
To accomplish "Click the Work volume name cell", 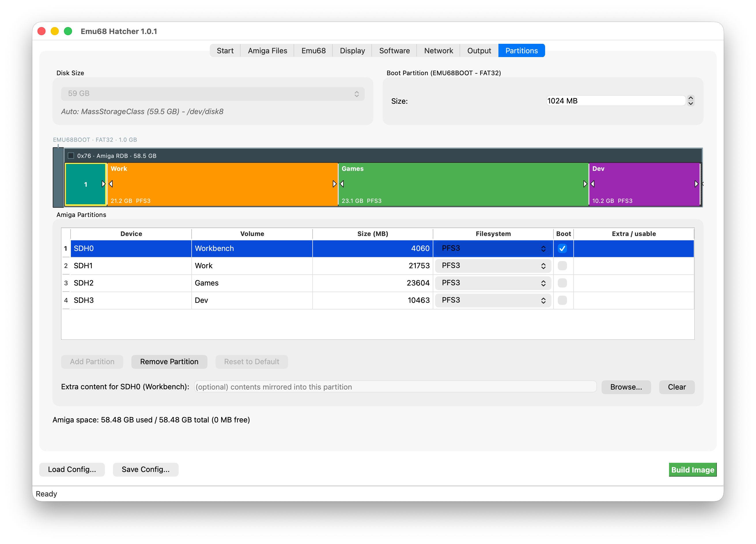I will click(x=252, y=266).
